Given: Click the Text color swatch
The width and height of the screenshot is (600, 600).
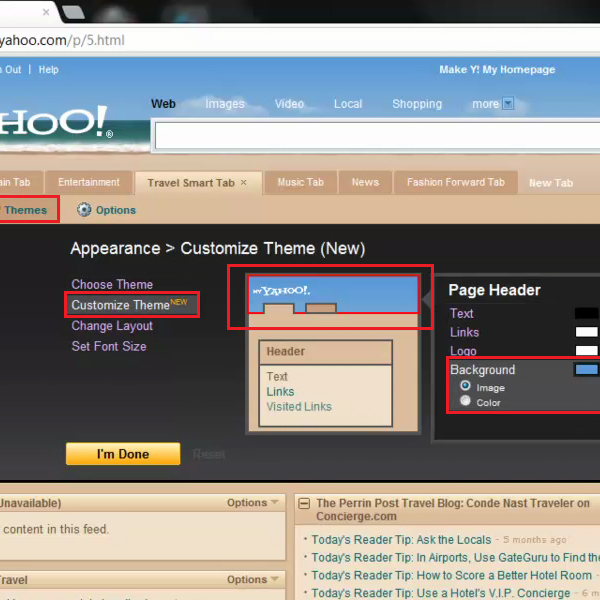Looking at the screenshot, I should pyautogui.click(x=587, y=313).
